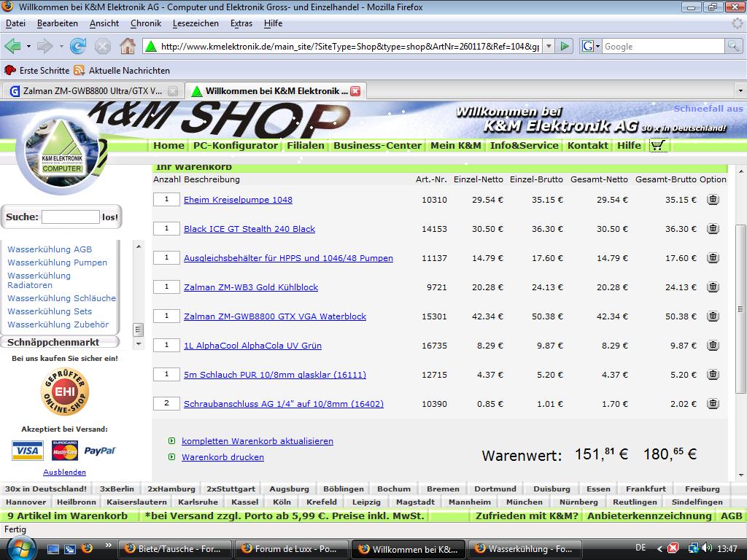Remove Zalman ZM-WB3 Gold Kühlblock via trash
The image size is (747, 560).
click(713, 287)
